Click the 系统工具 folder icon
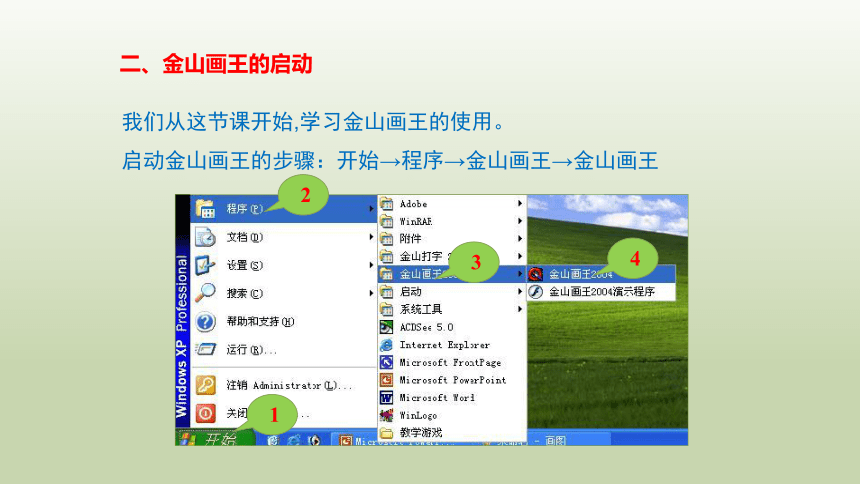The image size is (860, 484). [x=387, y=309]
